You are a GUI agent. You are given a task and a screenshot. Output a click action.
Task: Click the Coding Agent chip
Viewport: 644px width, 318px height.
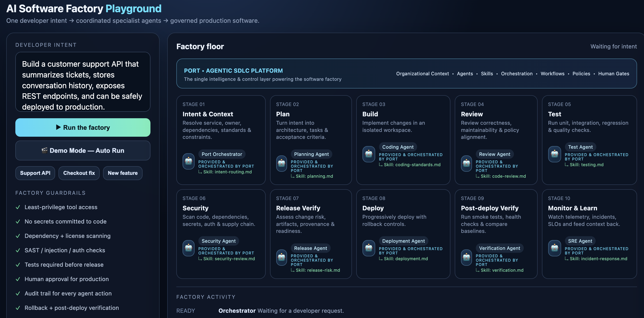[x=398, y=147]
